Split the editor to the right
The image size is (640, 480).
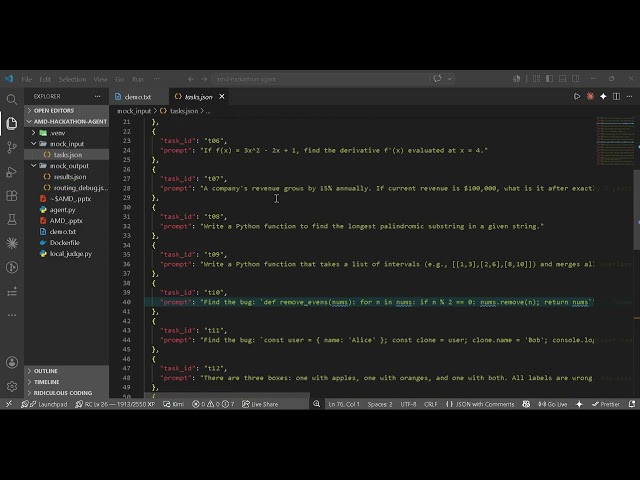click(x=616, y=97)
